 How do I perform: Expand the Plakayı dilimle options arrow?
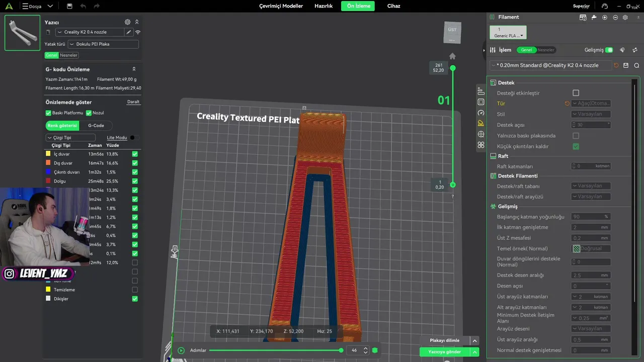point(474,340)
